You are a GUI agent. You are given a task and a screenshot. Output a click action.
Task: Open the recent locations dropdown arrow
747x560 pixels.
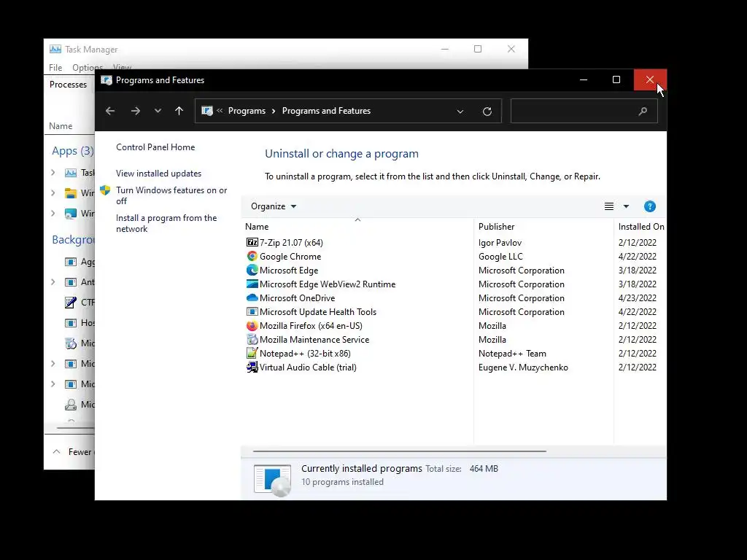click(158, 111)
